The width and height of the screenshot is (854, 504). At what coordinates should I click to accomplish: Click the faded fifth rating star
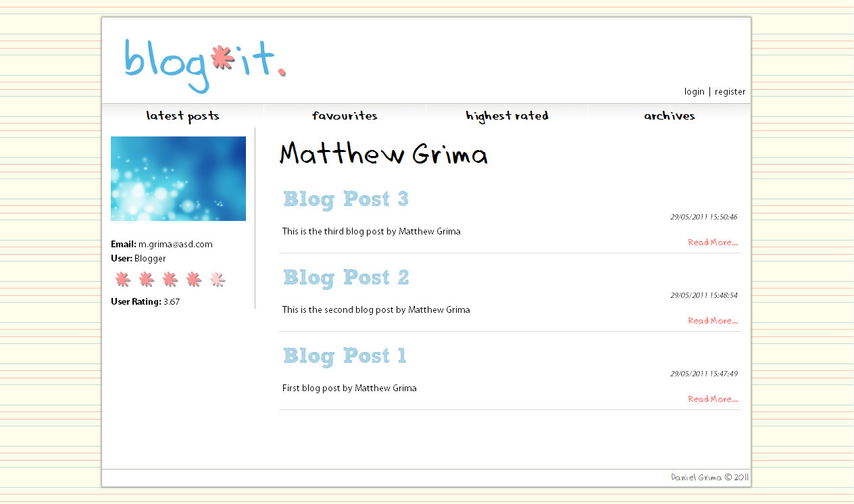point(217,279)
